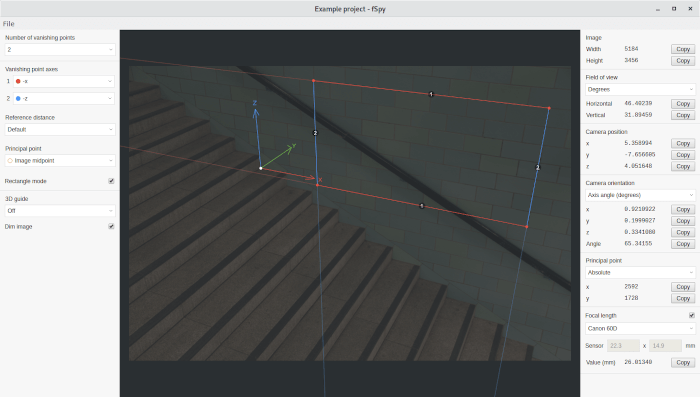Open the Canon 60D camera preset dropdown

pyautogui.click(x=640, y=328)
